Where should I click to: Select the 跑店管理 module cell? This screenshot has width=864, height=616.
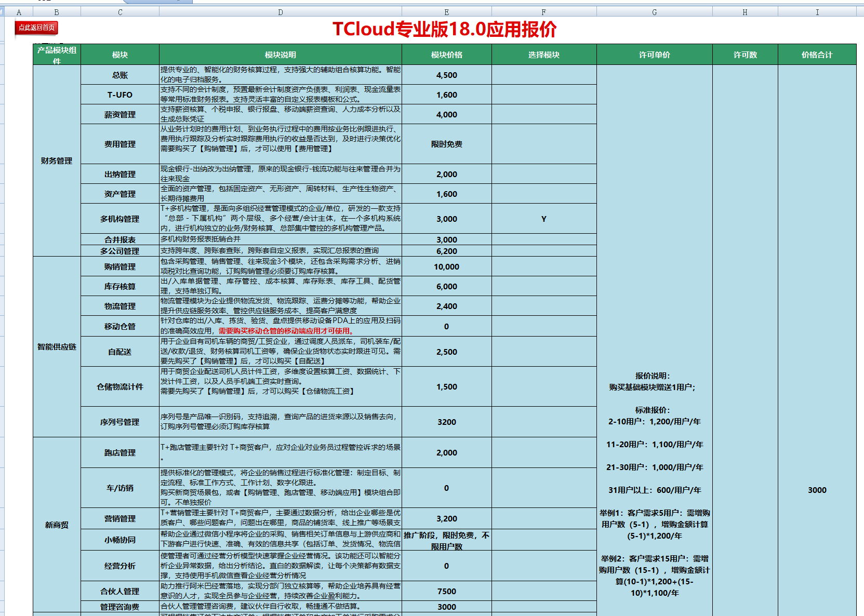point(120,452)
